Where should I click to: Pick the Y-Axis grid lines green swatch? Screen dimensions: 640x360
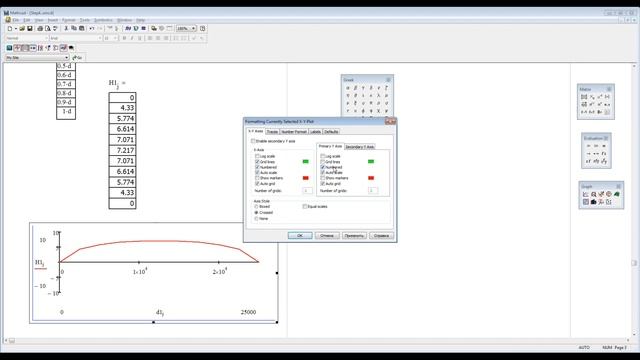point(371,162)
